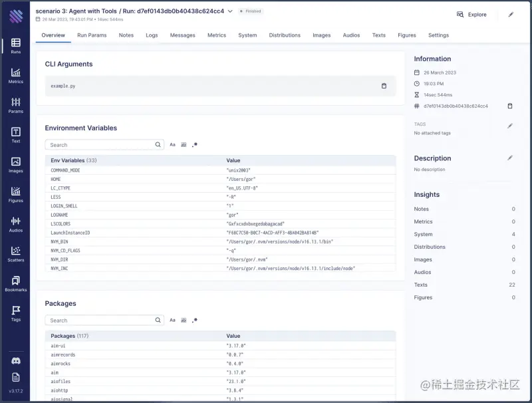Open the Figures tab
The width and height of the screenshot is (532, 403).
[x=407, y=35]
